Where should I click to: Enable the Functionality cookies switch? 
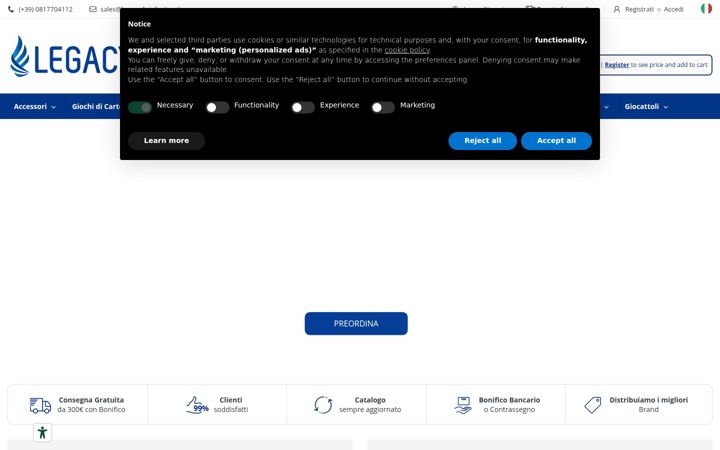pos(217,107)
